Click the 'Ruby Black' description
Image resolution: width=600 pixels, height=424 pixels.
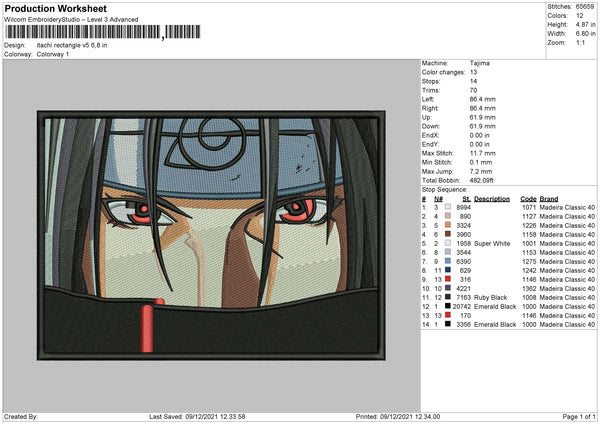tap(491, 297)
